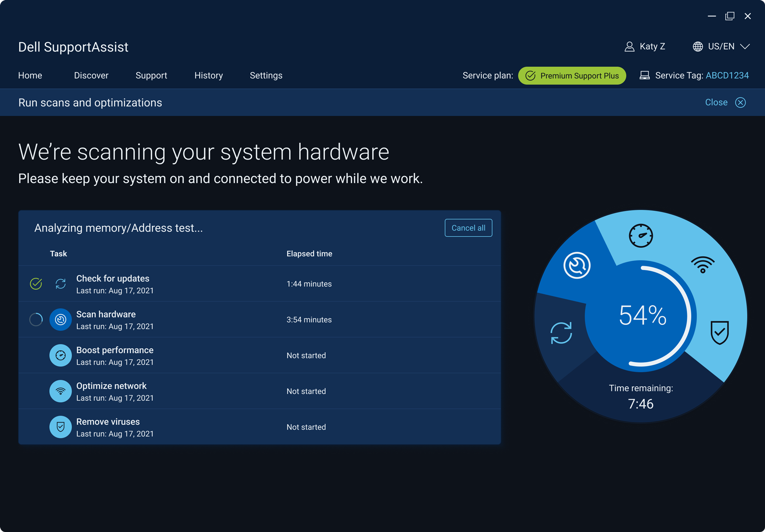Select the speedometer segment in the progress wheel

[x=640, y=235]
